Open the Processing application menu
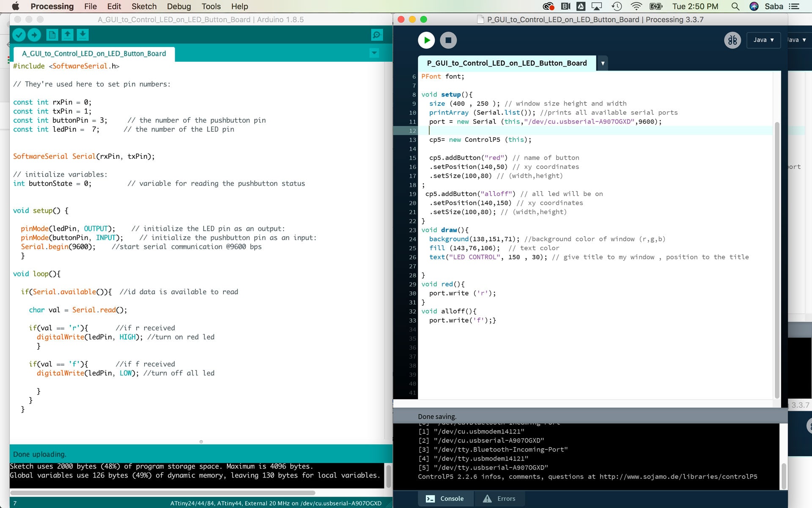The image size is (812, 508). (x=52, y=6)
